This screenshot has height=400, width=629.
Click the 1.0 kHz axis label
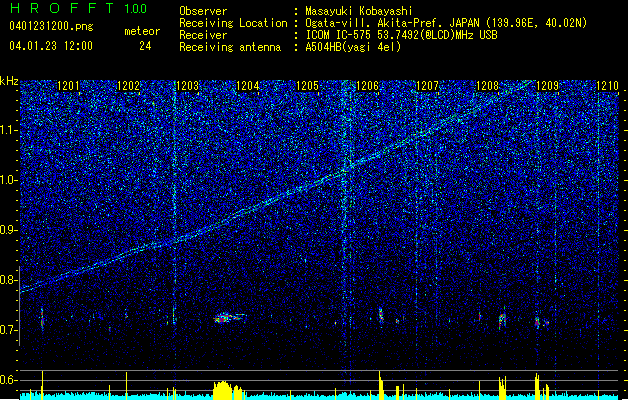[9, 180]
